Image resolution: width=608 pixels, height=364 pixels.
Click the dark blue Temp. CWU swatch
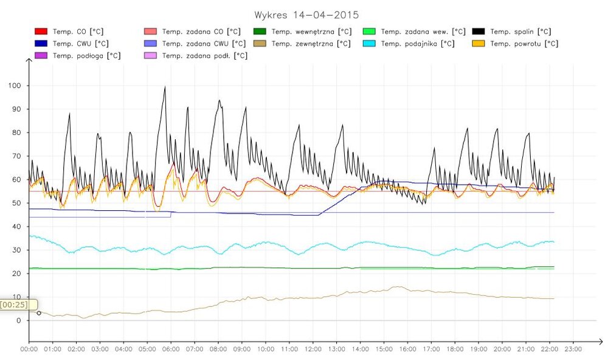pyautogui.click(x=41, y=44)
